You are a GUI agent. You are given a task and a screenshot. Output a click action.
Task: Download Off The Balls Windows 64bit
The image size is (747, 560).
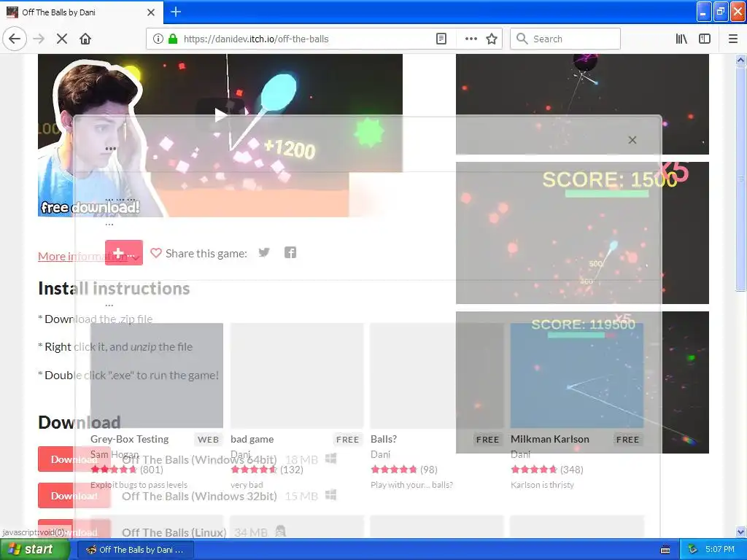(74, 459)
